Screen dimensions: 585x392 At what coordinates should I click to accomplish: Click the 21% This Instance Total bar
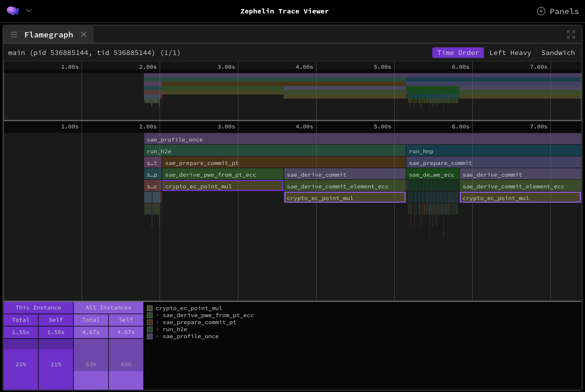(x=21, y=364)
